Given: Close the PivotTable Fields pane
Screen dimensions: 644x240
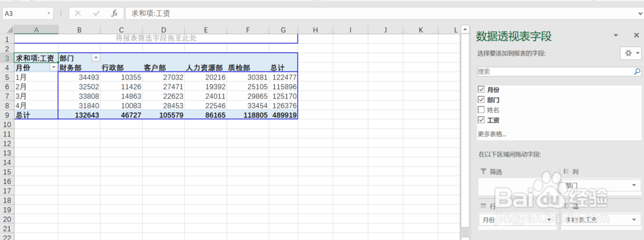Looking at the screenshot, I should click(636, 36).
